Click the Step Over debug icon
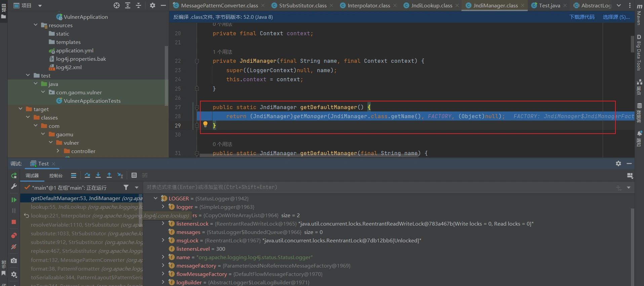 (87, 175)
